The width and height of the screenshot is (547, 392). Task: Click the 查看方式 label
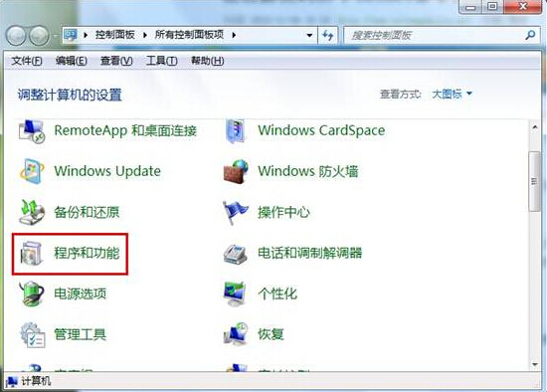tap(401, 95)
